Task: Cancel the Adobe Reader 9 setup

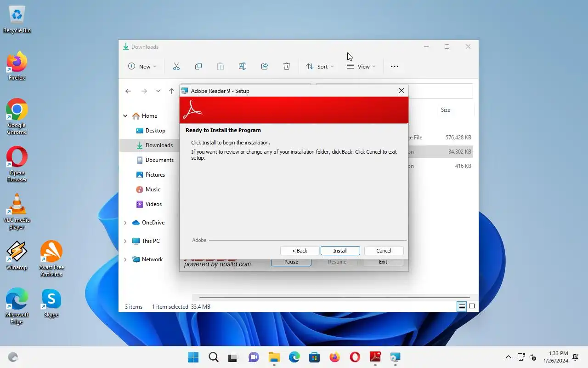Action: click(x=384, y=251)
